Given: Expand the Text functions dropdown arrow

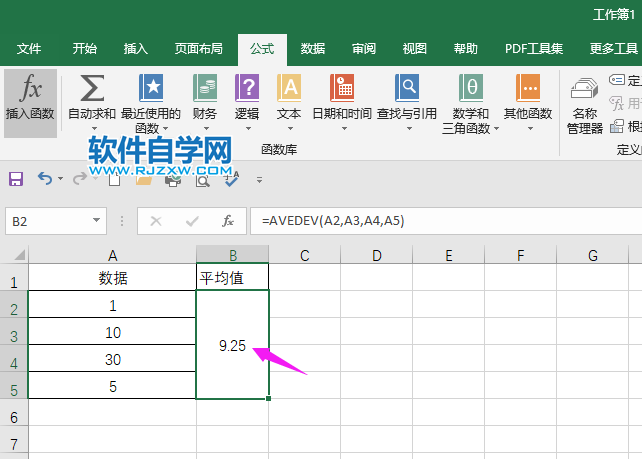Looking at the screenshot, I should pyautogui.click(x=290, y=129).
